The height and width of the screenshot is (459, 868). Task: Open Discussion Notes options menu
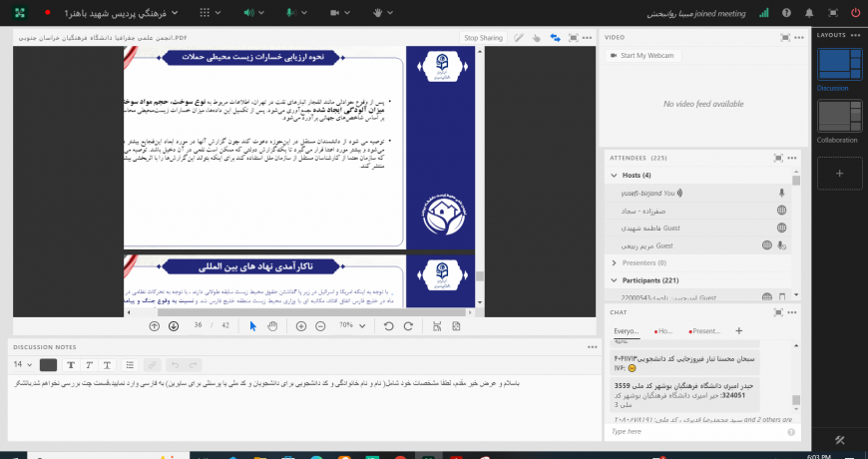click(x=593, y=347)
